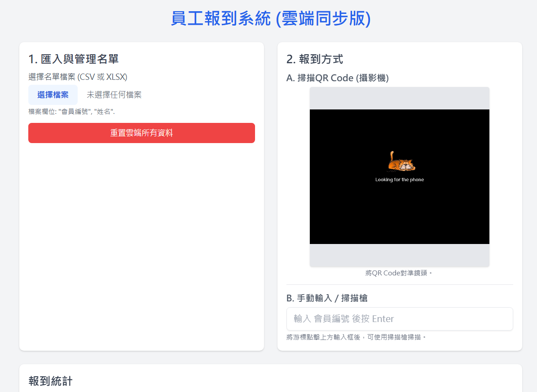Click the 未選擇任何檔案 file status text
Screen dimensions: 537x392
click(114, 95)
